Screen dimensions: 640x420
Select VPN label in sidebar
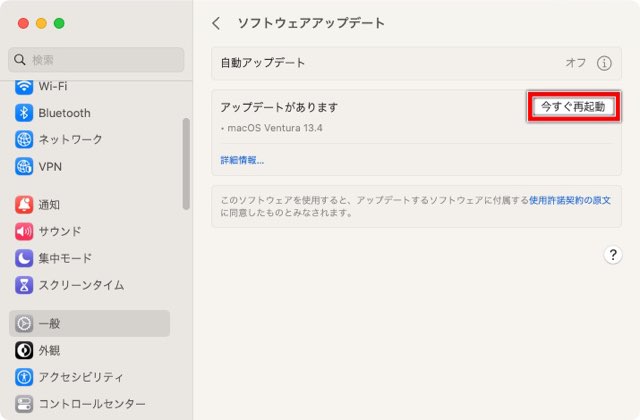point(50,167)
